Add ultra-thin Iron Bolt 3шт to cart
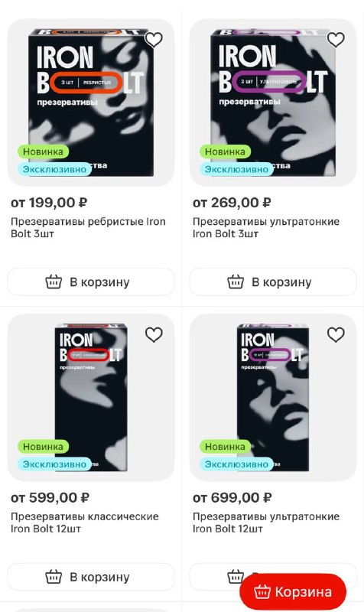The image size is (364, 612). pos(273,282)
